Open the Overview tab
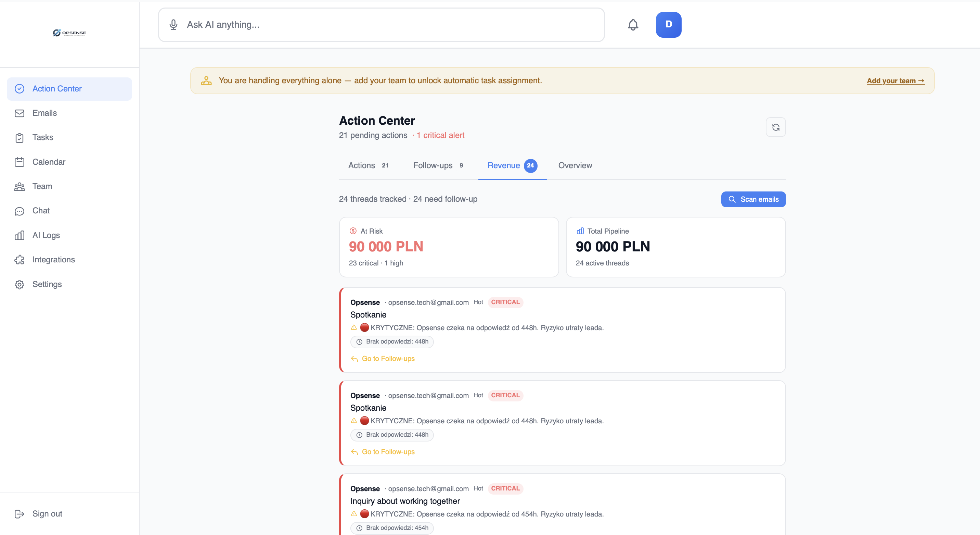The image size is (980, 535). coord(575,166)
